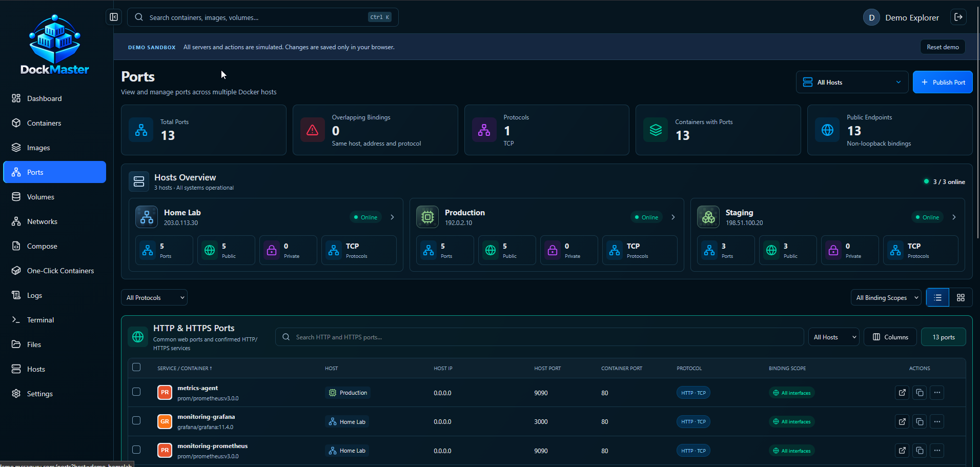
Task: Open the All Hosts dropdown at page top
Action: point(852,82)
